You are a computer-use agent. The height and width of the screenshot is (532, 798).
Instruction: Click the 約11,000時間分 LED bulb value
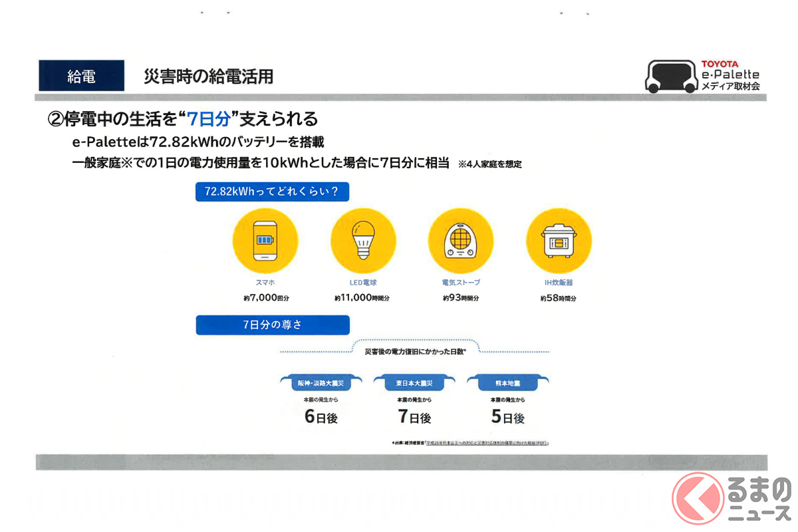click(x=362, y=298)
